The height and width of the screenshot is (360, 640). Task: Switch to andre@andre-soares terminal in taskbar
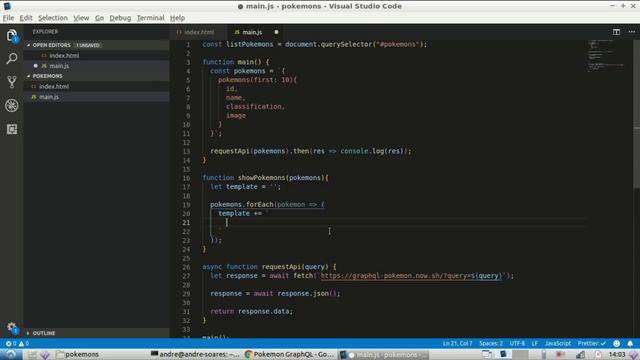click(195, 354)
